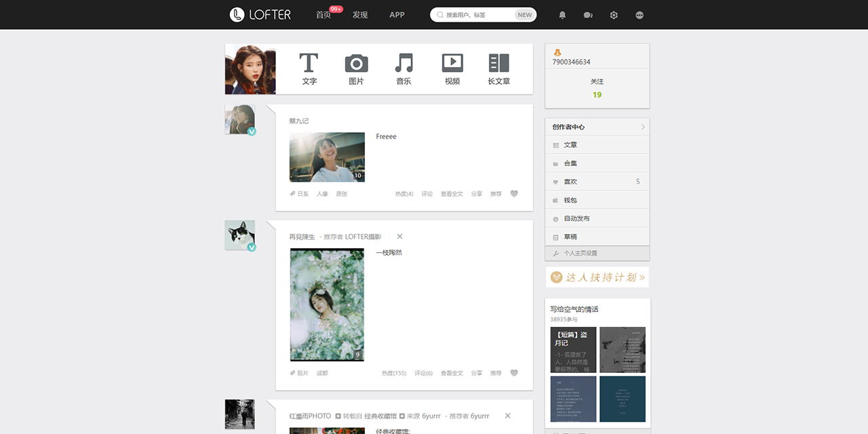Open the cat avatar of 再見陳生

240,235
